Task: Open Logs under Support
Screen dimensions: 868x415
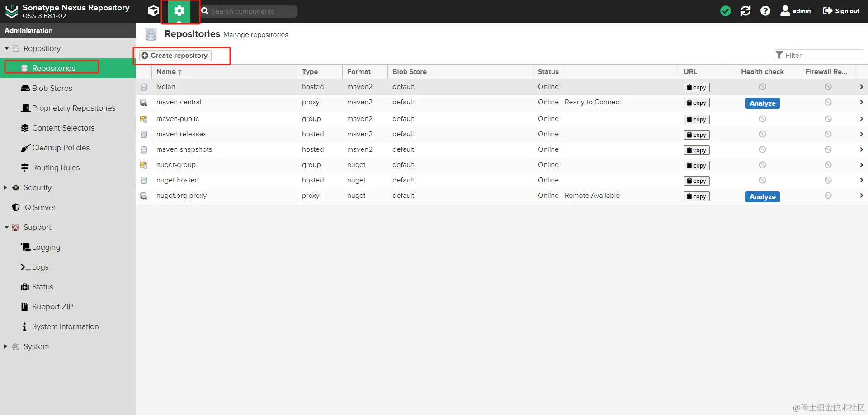Action: [x=68, y=267]
